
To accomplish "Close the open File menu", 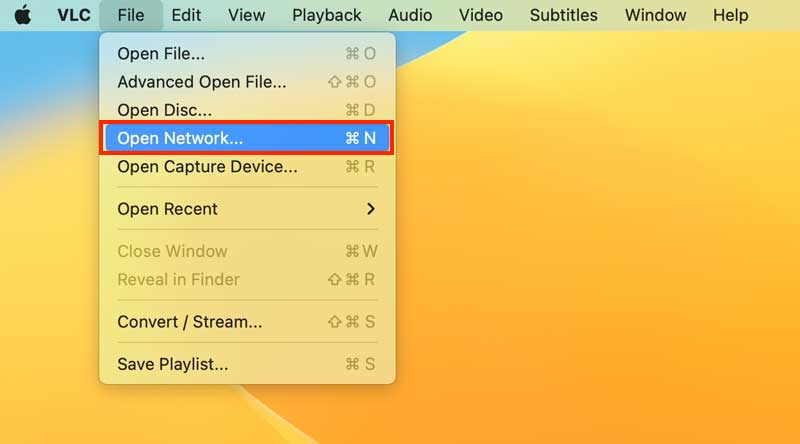I will (x=130, y=15).
